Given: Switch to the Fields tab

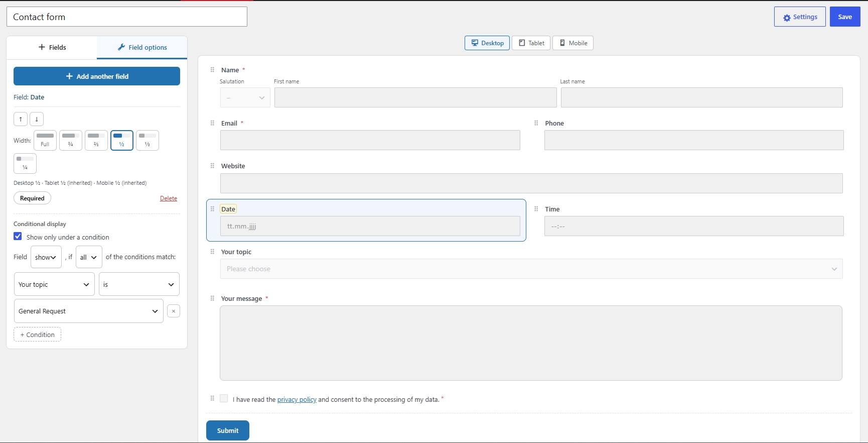Looking at the screenshot, I should click(x=52, y=47).
